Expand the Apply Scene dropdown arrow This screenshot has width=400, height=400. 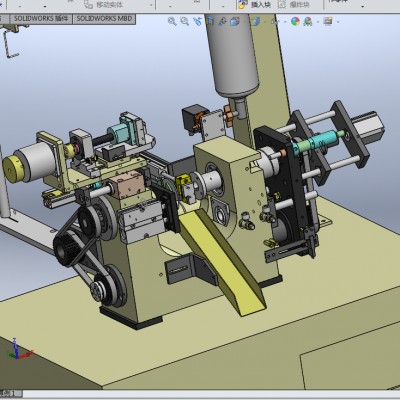tap(318, 22)
